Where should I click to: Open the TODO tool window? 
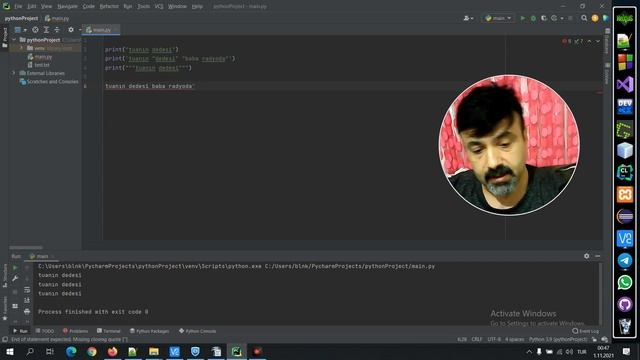[x=45, y=331]
